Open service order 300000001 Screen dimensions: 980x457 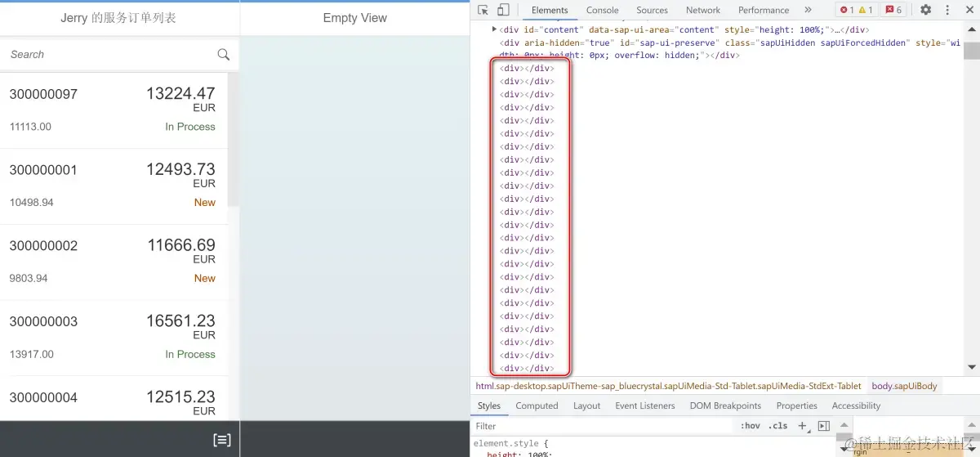pos(114,186)
